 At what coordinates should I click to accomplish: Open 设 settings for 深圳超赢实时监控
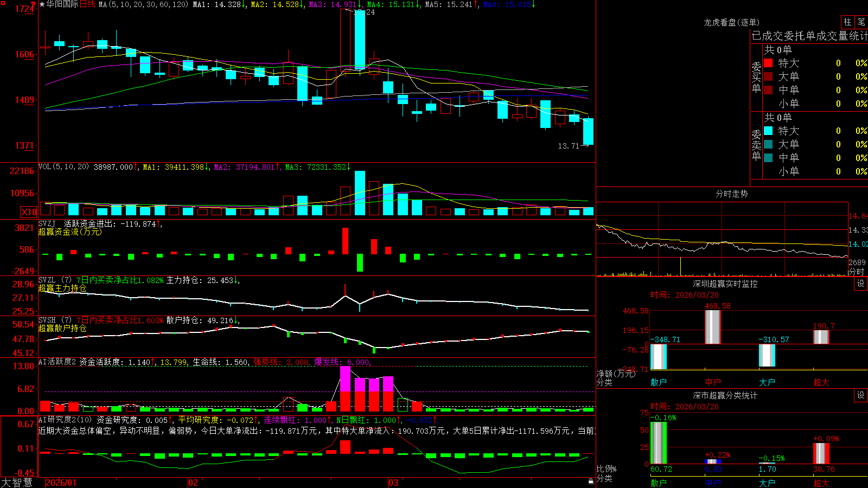[861, 284]
